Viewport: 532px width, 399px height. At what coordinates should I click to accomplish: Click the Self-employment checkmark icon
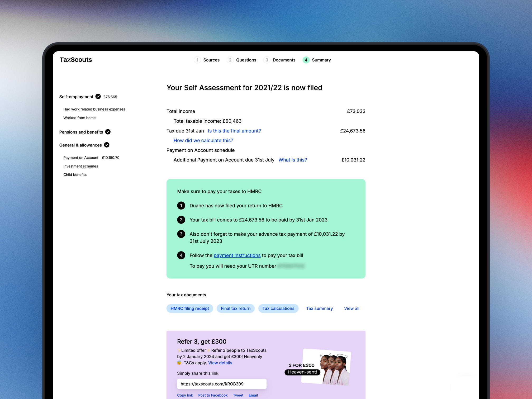(98, 97)
